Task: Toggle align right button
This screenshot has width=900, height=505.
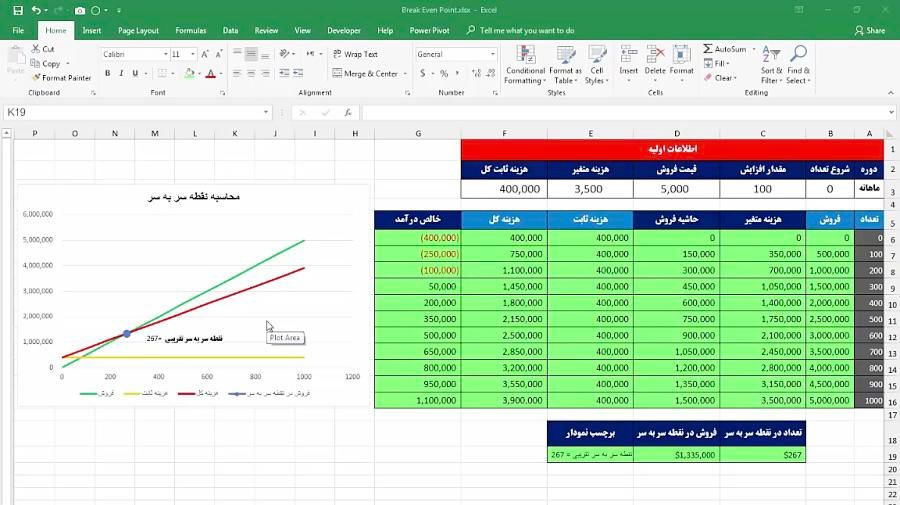Action: pyautogui.click(x=265, y=73)
